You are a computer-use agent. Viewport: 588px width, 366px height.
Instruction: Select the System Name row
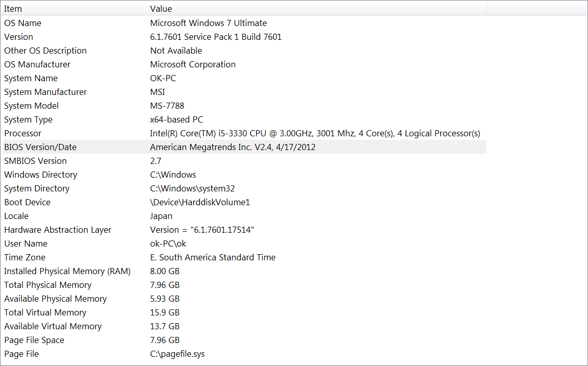[x=244, y=78]
